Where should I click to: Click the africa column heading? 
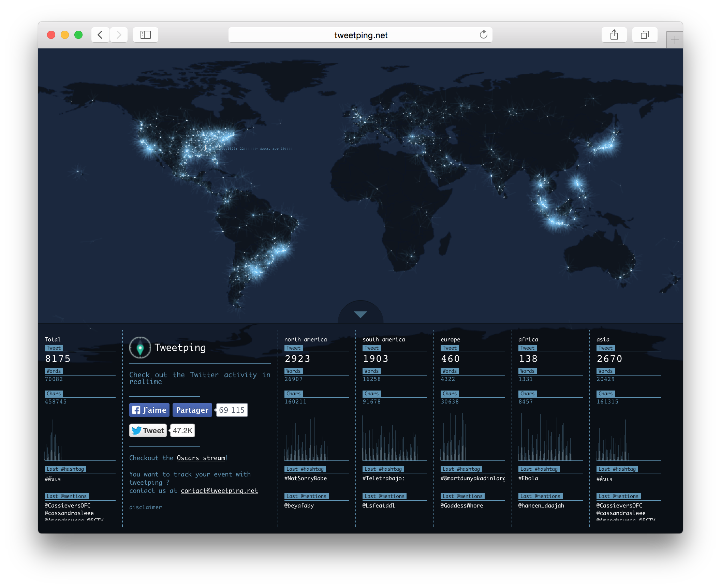coord(528,339)
